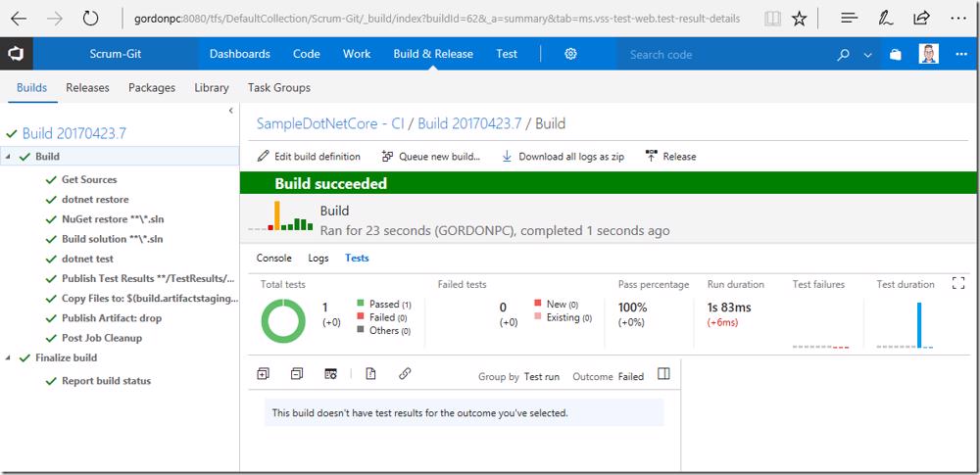Screen dimensions: 980x475
Task: Open Build 20170423.7 title in left pane
Action: (x=74, y=133)
